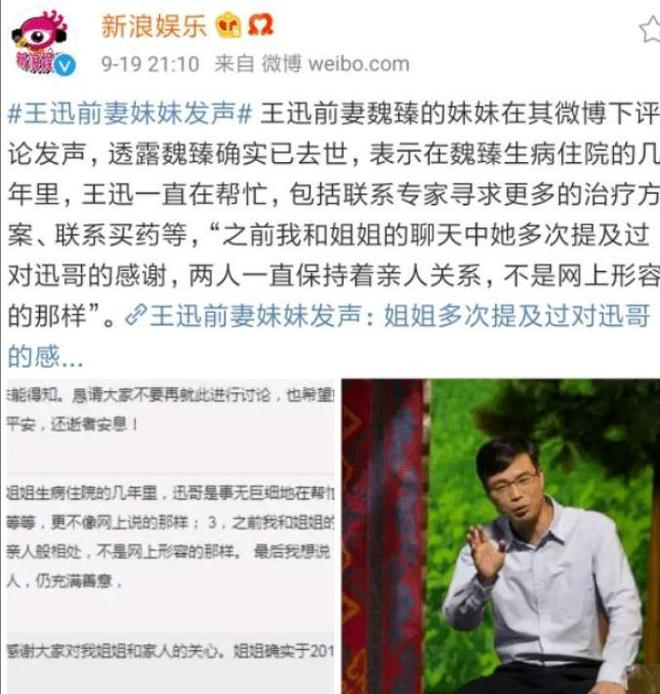Open the article link 王迅前妻妹妹发声:姐姐多次提及
Image resolution: width=660 pixels, height=694 pixels.
(x=400, y=316)
